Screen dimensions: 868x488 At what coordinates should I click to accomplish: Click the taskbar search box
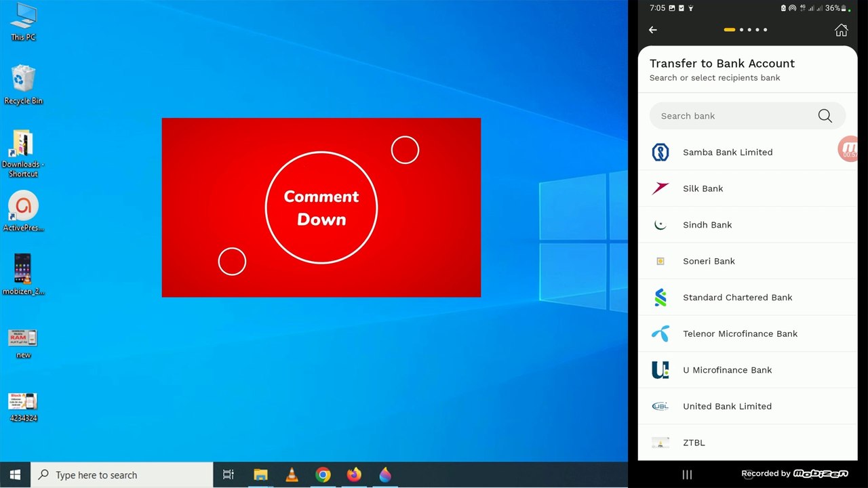[122, 474]
